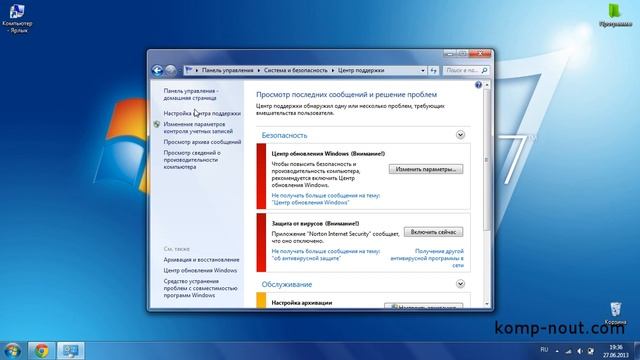Click the Обслуживание section heading

(x=287, y=284)
